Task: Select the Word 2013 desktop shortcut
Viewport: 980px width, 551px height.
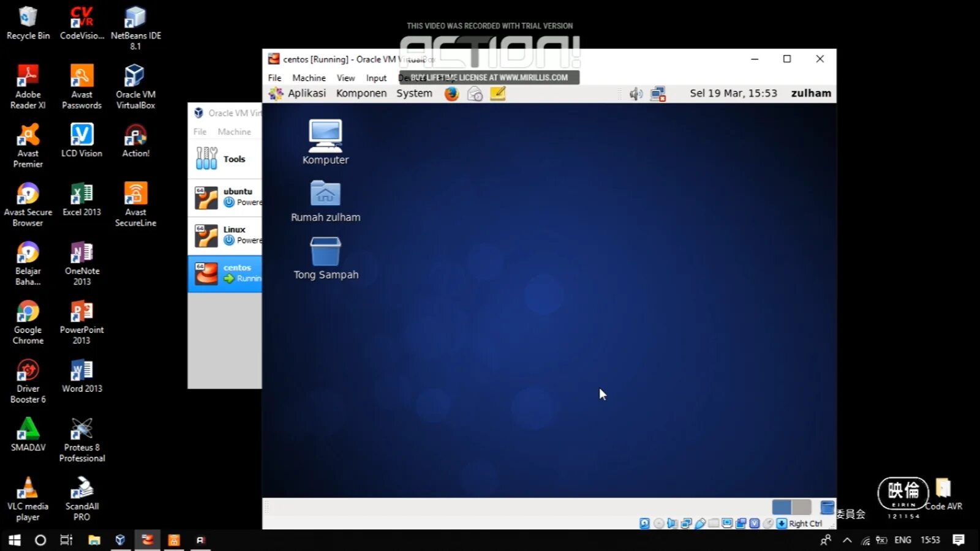Action: click(x=81, y=377)
